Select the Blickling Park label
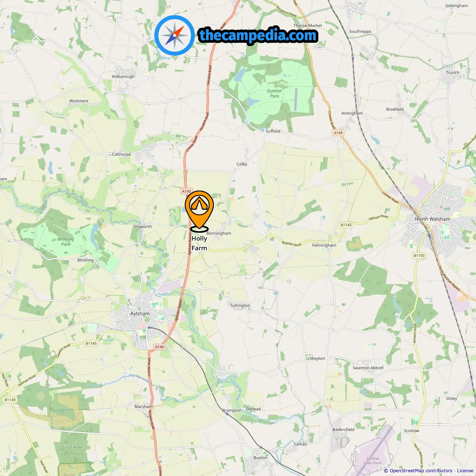 66,242
